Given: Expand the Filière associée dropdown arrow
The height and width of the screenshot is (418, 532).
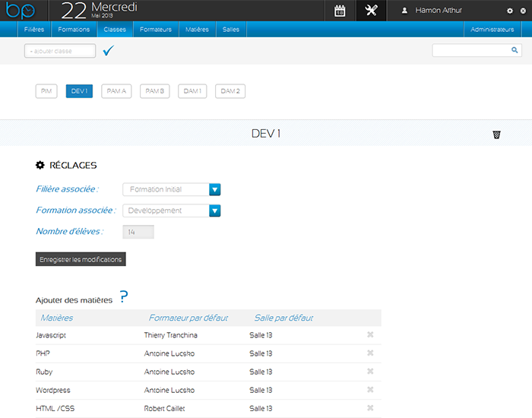Looking at the screenshot, I should [x=215, y=190].
